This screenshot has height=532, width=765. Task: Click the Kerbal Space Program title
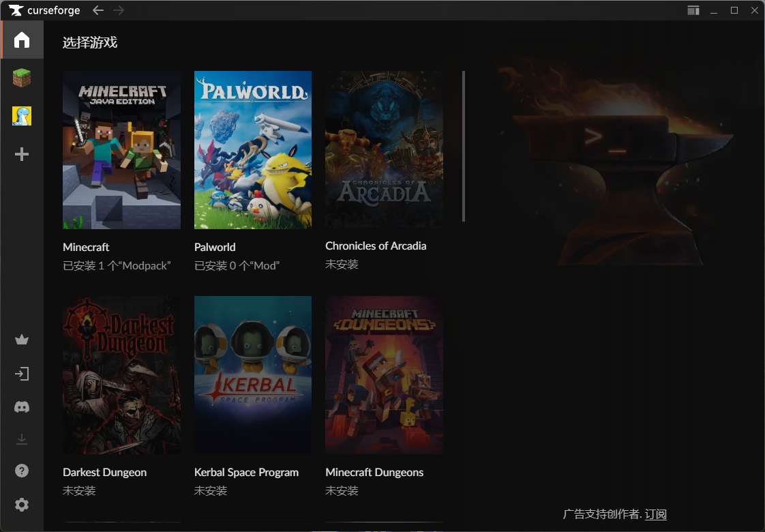tap(246, 473)
